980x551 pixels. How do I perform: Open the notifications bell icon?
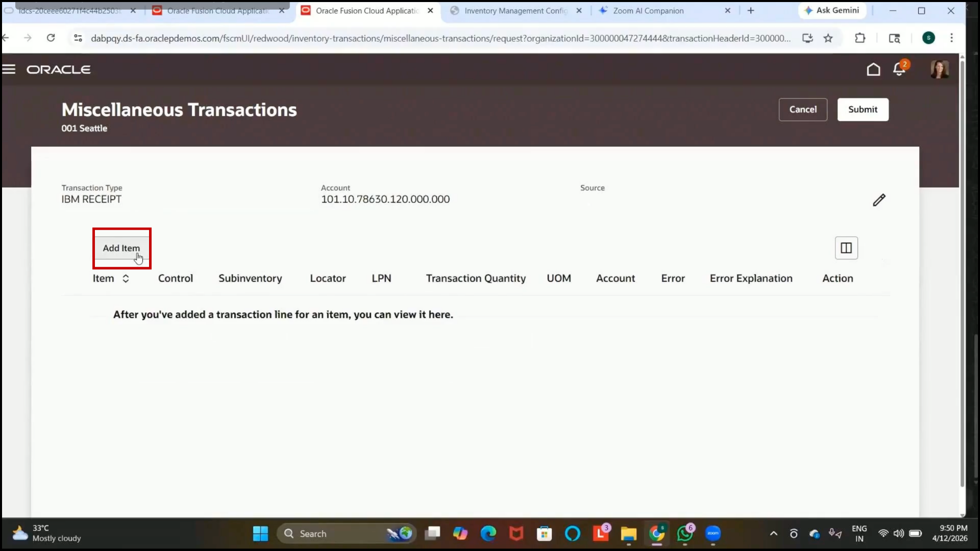[x=899, y=69]
